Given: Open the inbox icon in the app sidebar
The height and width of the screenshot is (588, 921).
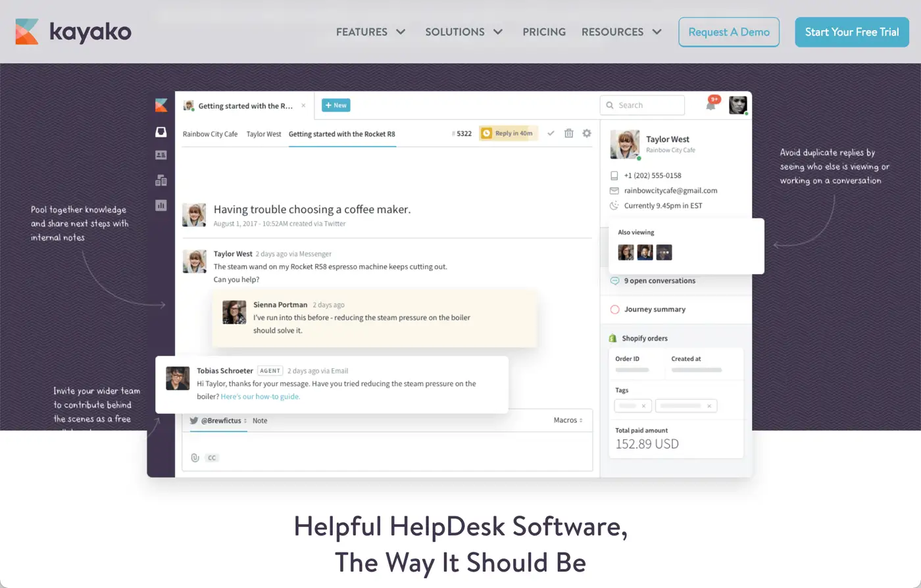Looking at the screenshot, I should 161,132.
